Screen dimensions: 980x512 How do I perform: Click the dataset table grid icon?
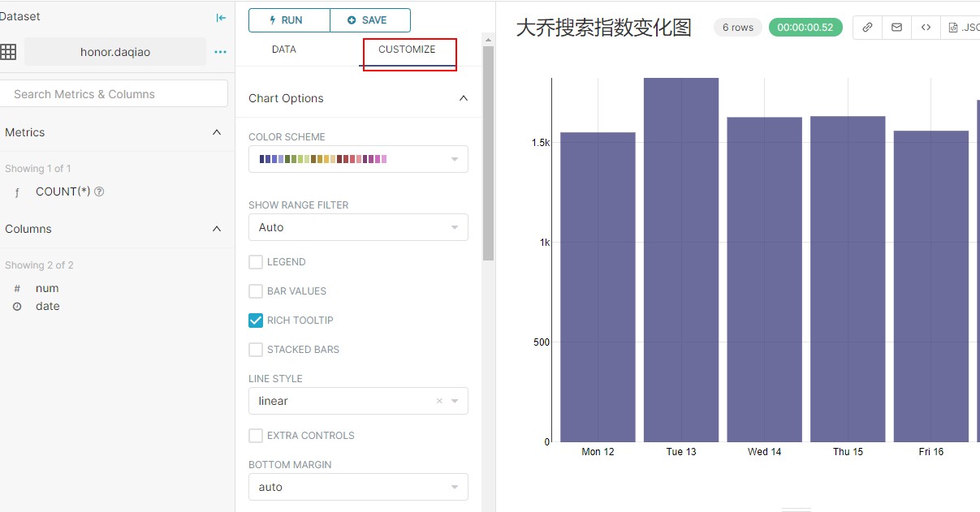[x=8, y=52]
